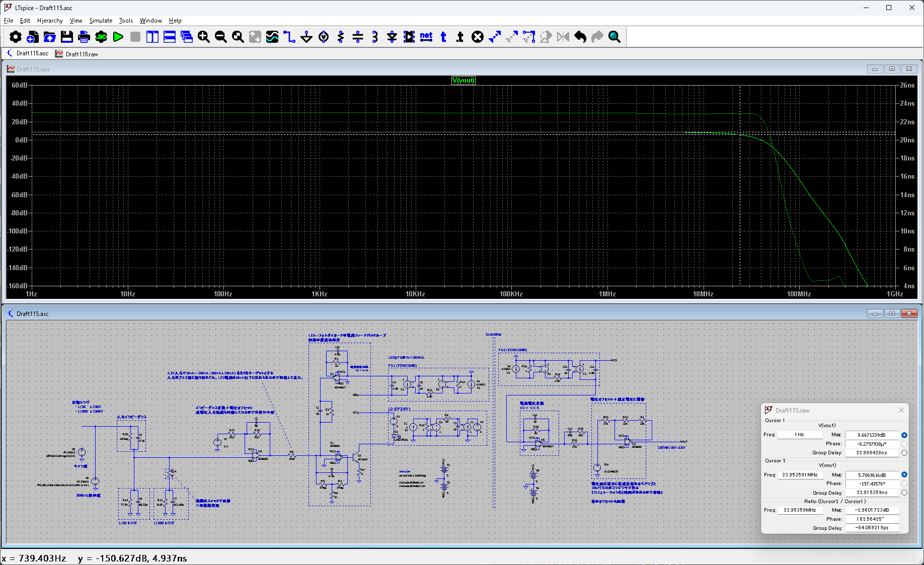Select the Draw Wire tool
The height and width of the screenshot is (565, 924).
click(289, 37)
